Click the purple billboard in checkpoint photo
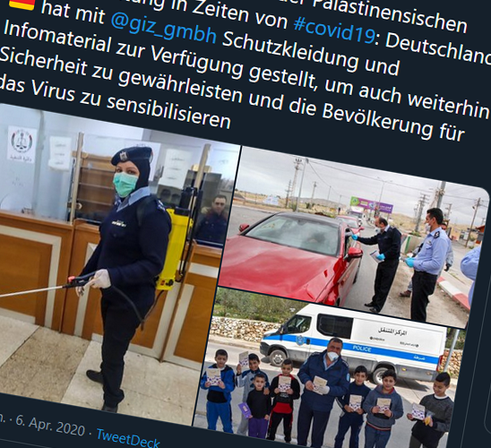491x448 pixels. [371, 205]
